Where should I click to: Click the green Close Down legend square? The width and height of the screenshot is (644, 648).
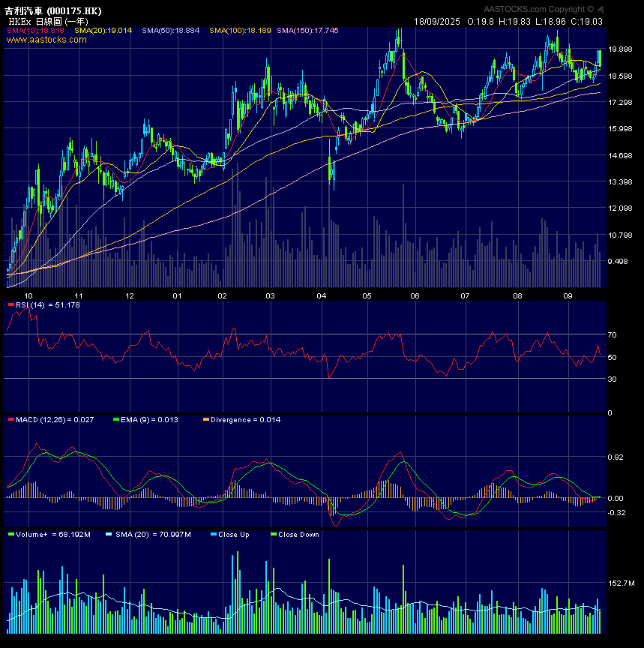tap(274, 534)
